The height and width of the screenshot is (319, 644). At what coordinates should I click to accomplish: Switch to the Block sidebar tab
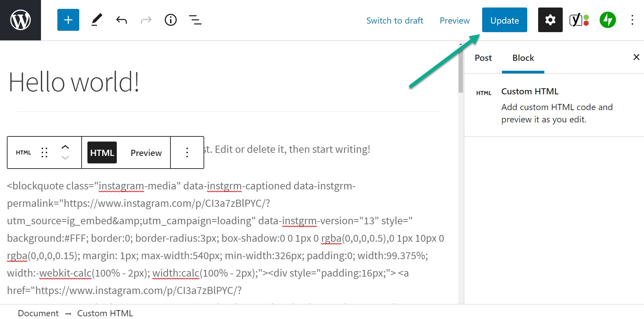click(x=523, y=58)
